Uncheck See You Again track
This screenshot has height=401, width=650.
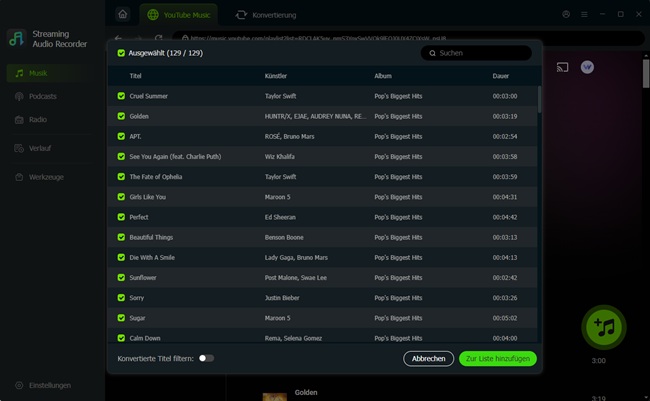pos(121,156)
